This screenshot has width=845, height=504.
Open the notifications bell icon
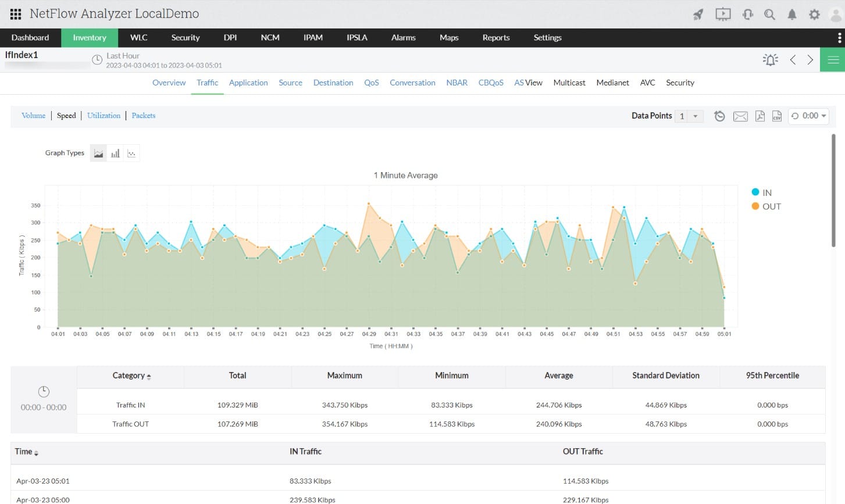tap(792, 15)
